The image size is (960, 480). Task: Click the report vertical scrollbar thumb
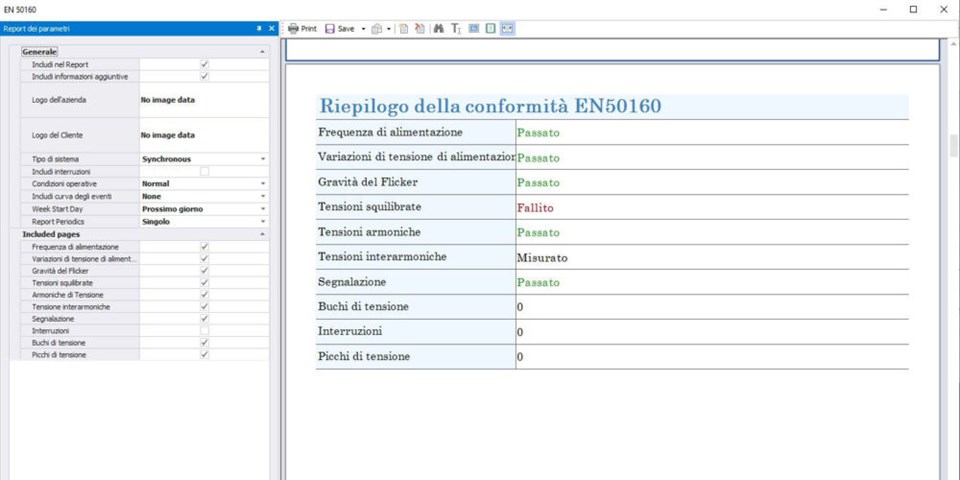pyautogui.click(x=953, y=146)
